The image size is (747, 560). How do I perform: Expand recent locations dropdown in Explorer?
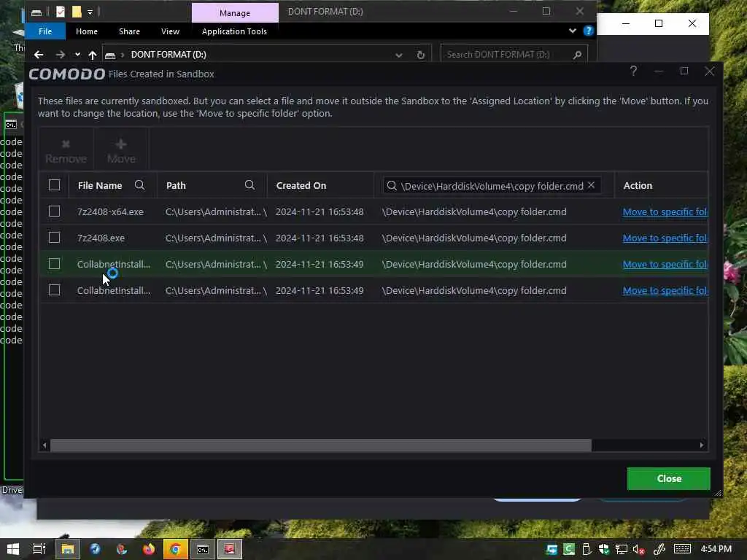coord(77,55)
